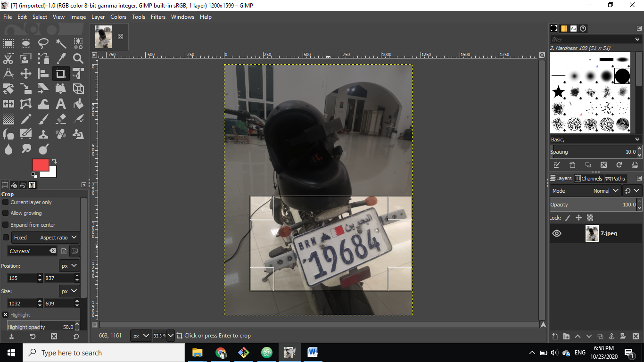Select the Clone stamp tool

[43, 134]
